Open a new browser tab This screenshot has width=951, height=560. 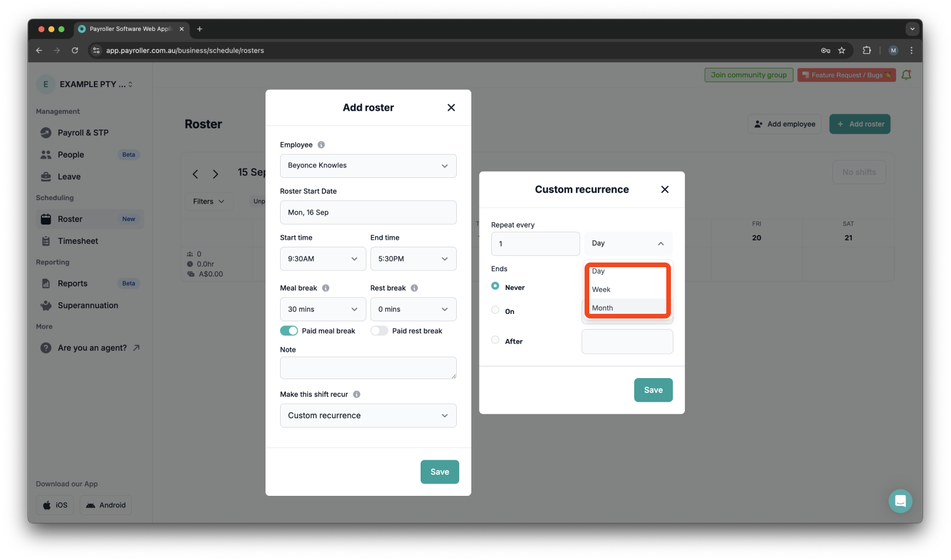click(x=200, y=29)
